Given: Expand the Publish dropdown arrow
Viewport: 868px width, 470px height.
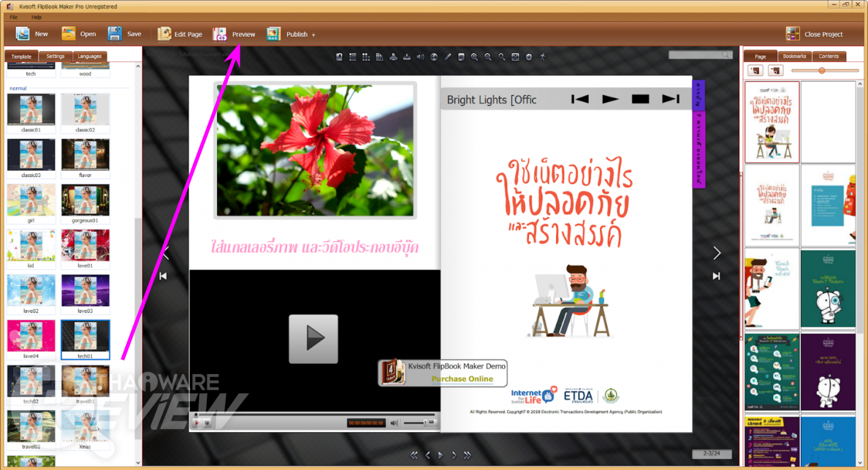Looking at the screenshot, I should (314, 35).
